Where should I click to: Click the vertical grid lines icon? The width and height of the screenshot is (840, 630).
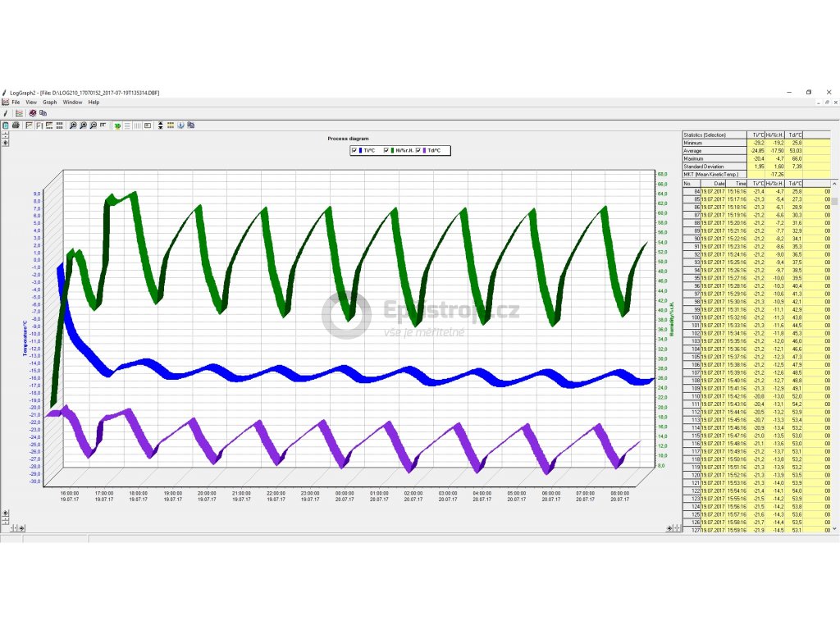click(137, 126)
